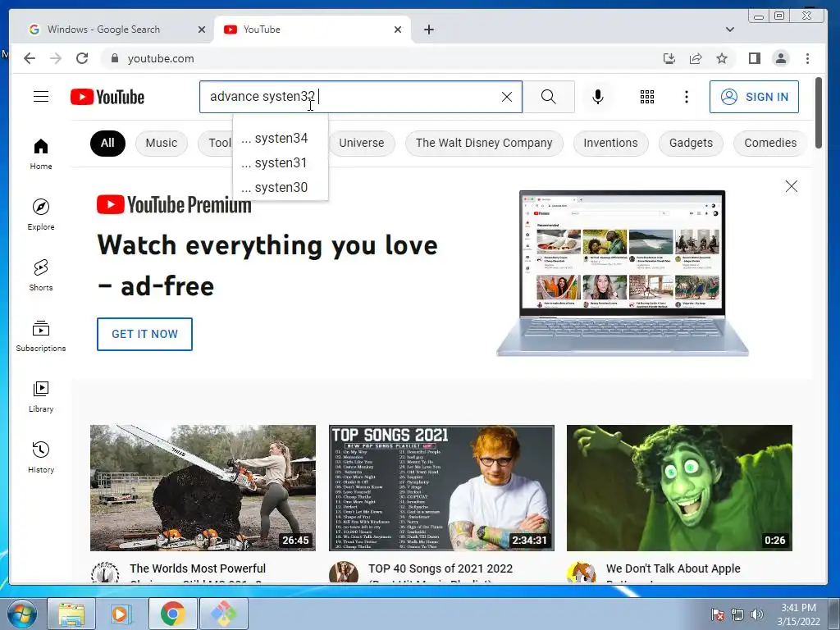Filter by Inventions chip
The height and width of the screenshot is (630, 840).
tap(610, 143)
